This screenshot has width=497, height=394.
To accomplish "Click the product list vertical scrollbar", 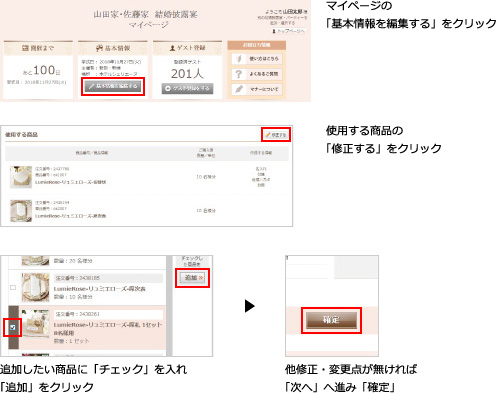I will (169, 306).
